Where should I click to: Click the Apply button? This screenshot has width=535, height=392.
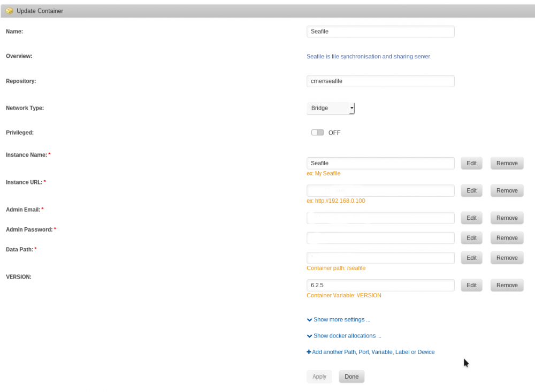pos(319,376)
